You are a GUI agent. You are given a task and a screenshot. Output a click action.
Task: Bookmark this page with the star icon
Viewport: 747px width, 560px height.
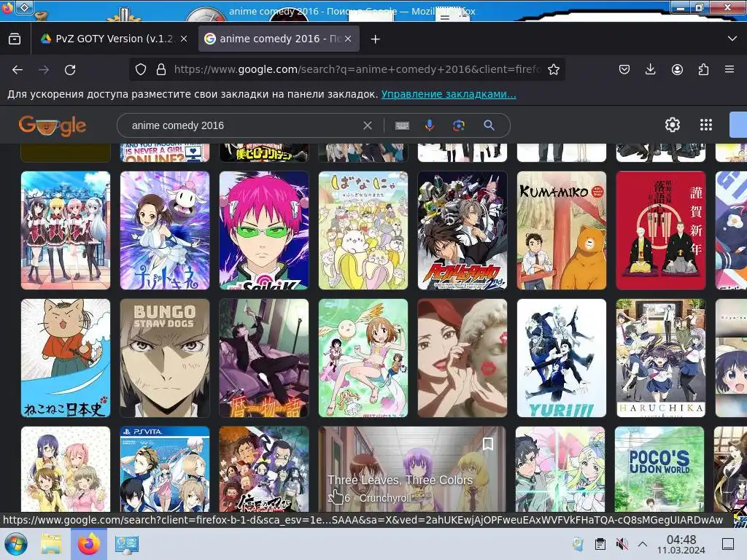(553, 69)
